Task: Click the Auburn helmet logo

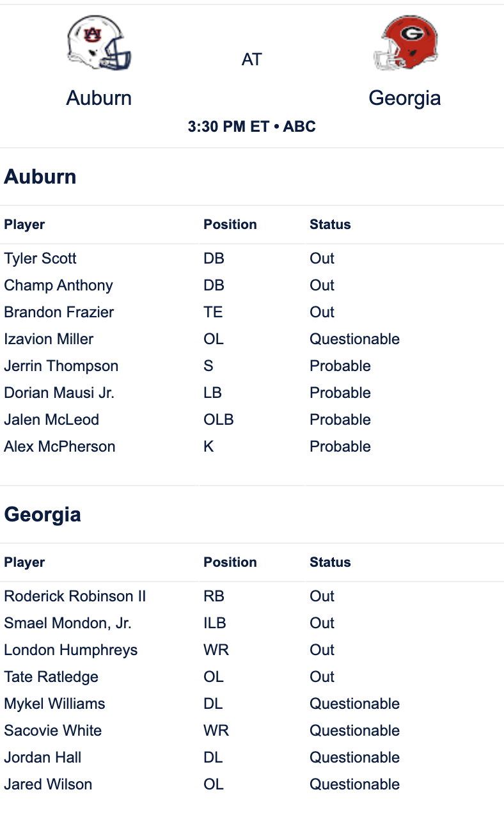Action: pyautogui.click(x=99, y=42)
